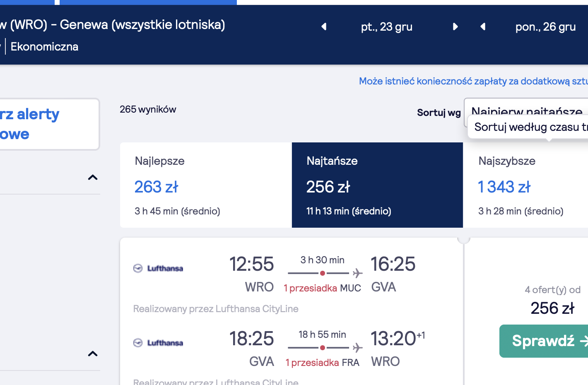Select the Najszybsze 1 343 zł tab
This screenshot has width=588, height=385.
coord(525,185)
